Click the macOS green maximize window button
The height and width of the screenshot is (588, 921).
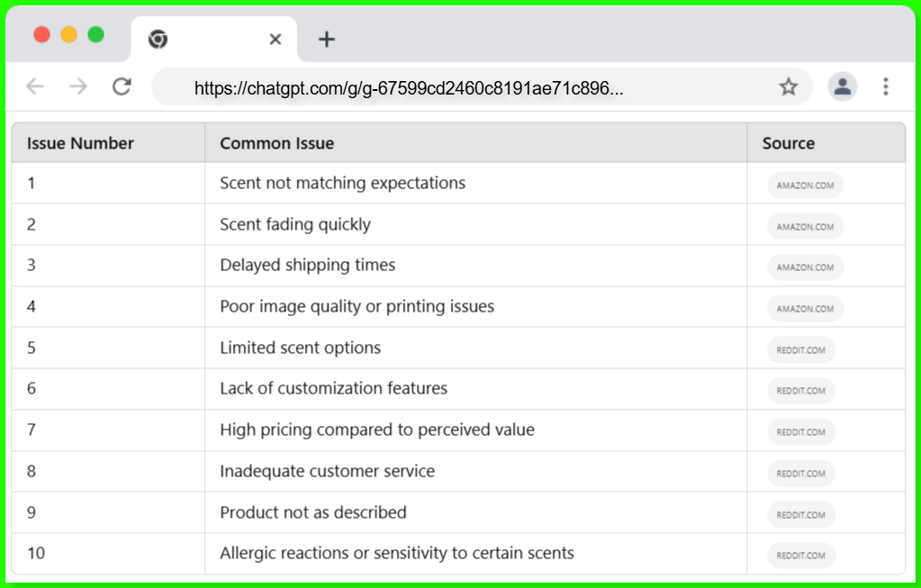pos(95,35)
